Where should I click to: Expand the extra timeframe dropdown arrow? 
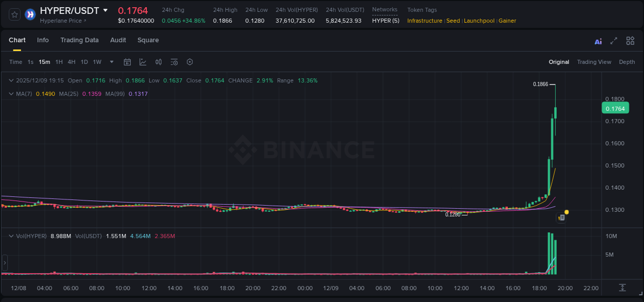pyautogui.click(x=111, y=62)
